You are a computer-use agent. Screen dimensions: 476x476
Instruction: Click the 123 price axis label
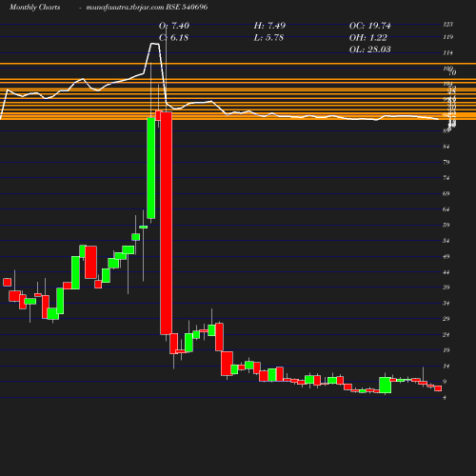[x=448, y=25]
